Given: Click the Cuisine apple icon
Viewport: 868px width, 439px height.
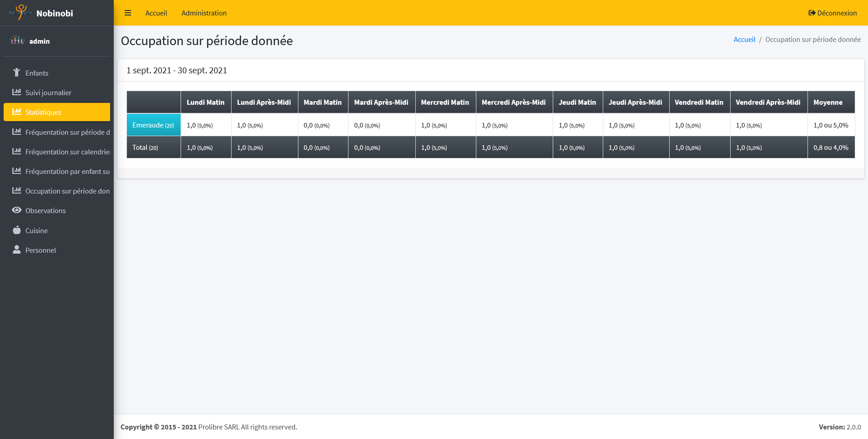Looking at the screenshot, I should click(x=17, y=230).
